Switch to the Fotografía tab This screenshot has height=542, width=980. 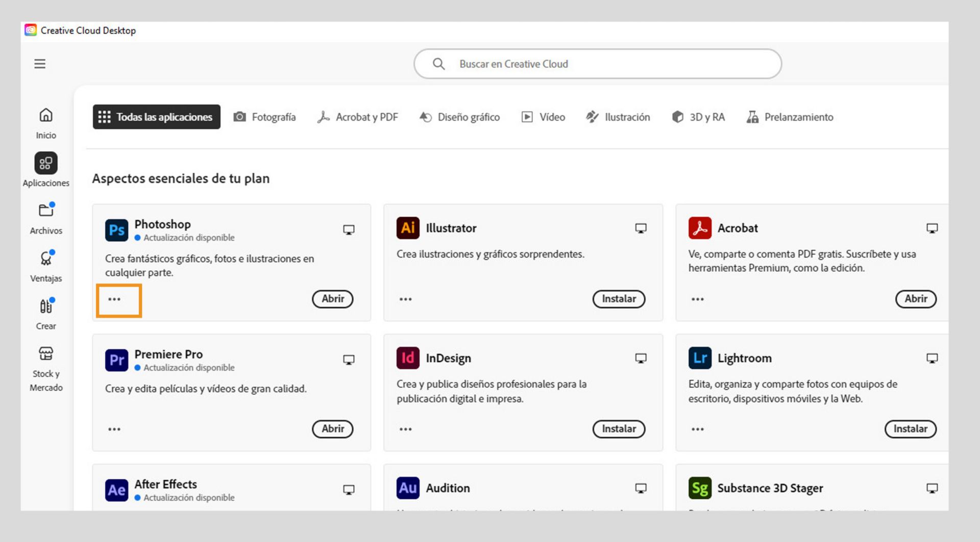[264, 117]
